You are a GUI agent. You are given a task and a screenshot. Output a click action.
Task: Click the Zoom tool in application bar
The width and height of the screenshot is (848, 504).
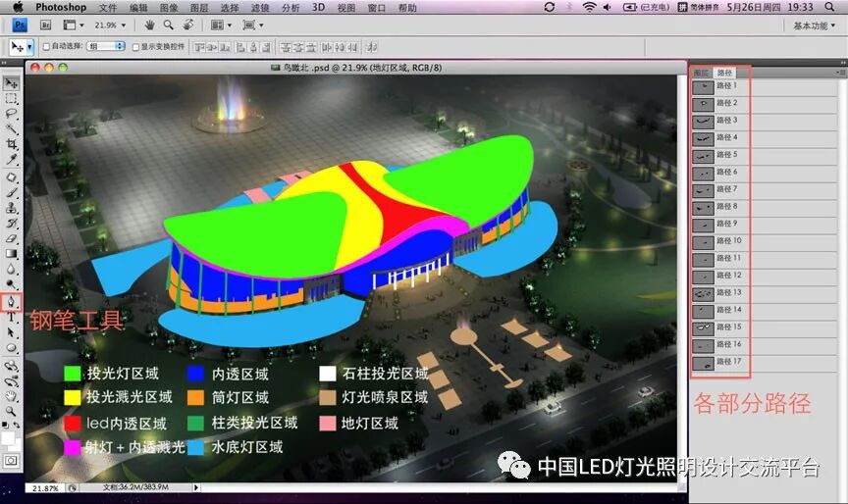tap(169, 25)
